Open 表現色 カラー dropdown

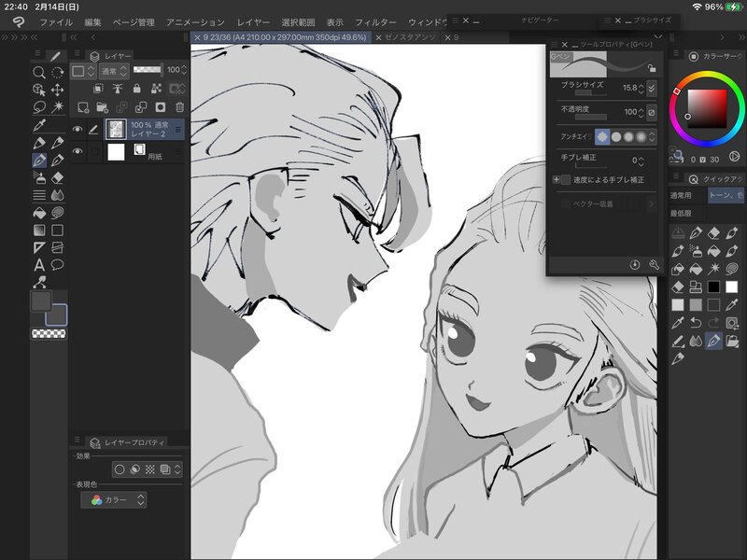114,499
